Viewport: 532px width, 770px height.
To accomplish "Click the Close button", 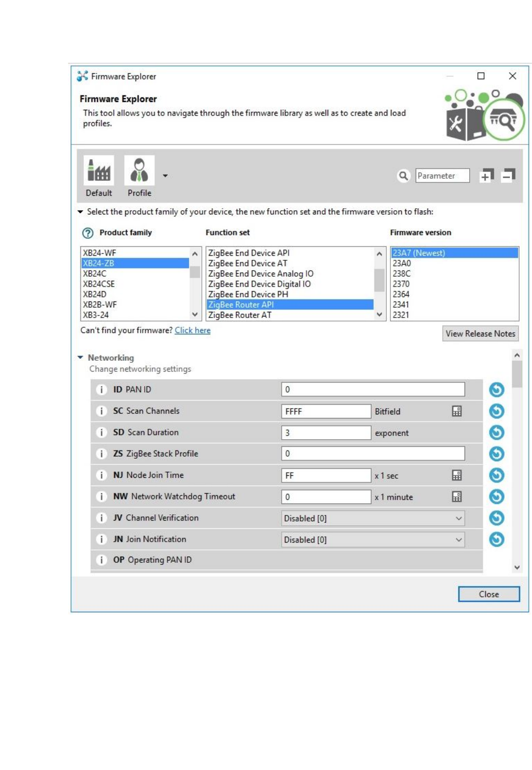I will click(489, 594).
